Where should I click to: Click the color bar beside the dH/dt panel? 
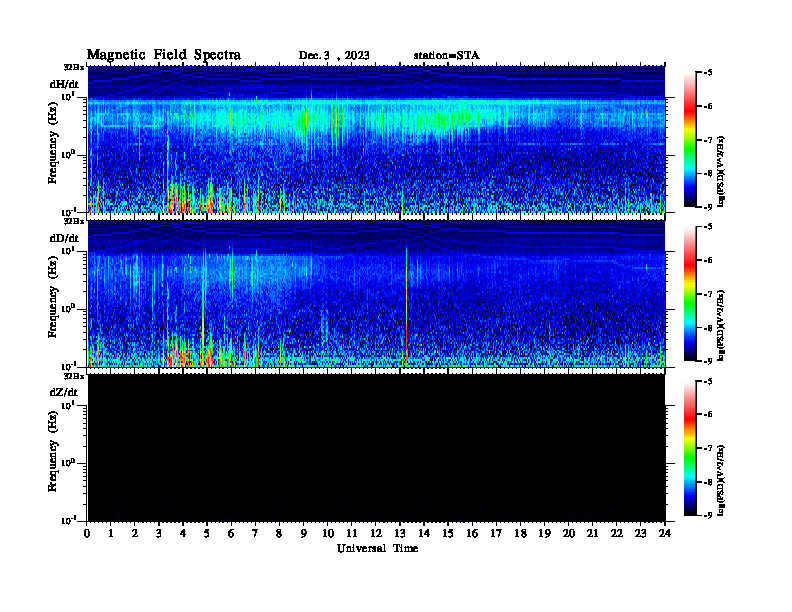tap(689, 140)
